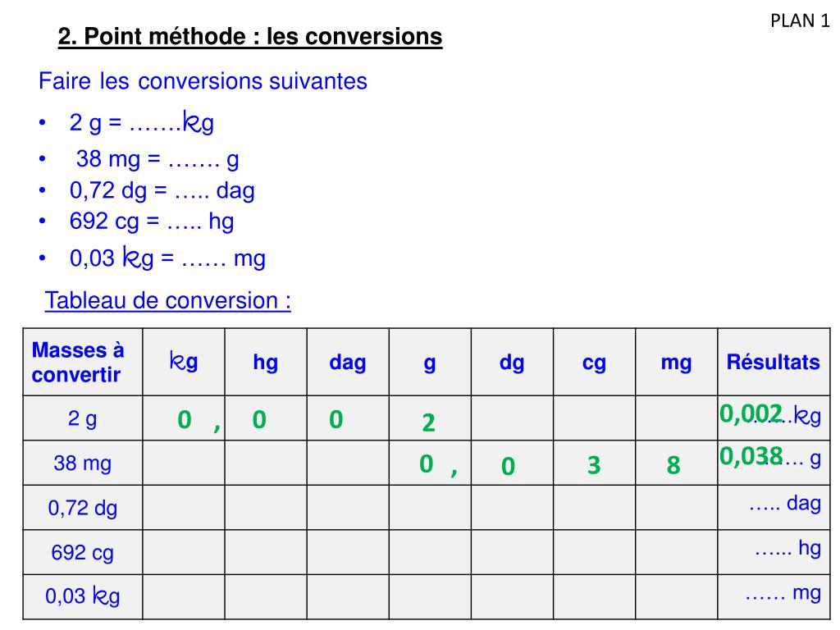This screenshot has height=630, width=840.
Task: Click the title '2. Point méthode : les conversions'
Action: click(250, 37)
